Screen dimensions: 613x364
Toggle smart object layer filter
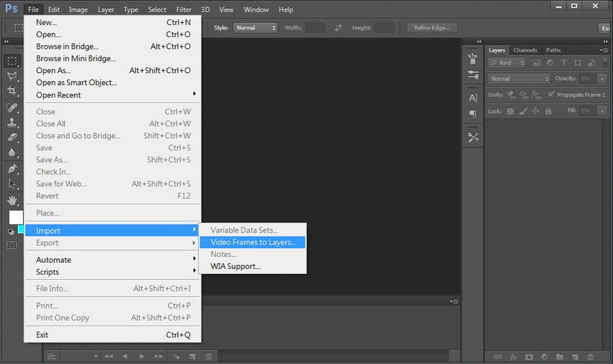(592, 63)
